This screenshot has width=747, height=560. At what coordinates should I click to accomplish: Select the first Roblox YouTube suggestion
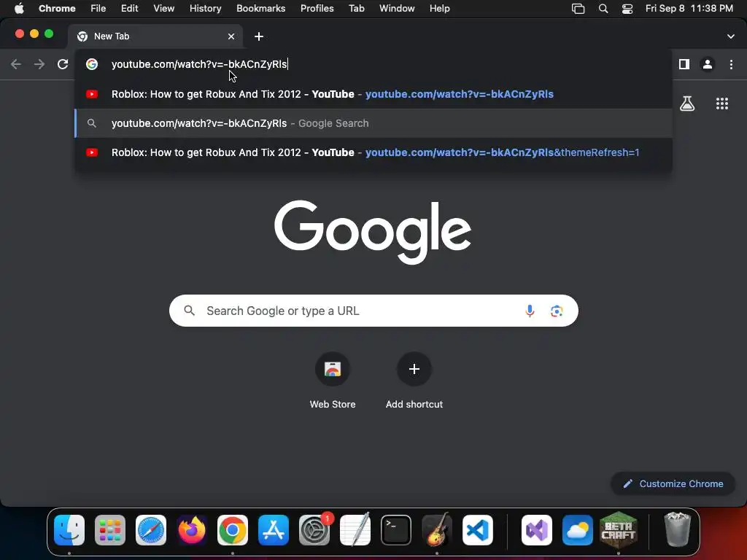point(373,94)
